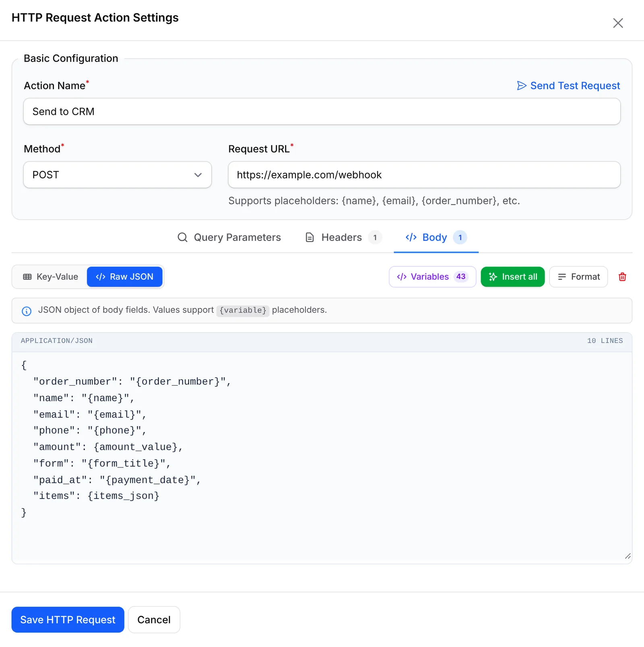The image size is (644, 647).
Task: Select Raw JSON body mode
Action: click(x=125, y=277)
